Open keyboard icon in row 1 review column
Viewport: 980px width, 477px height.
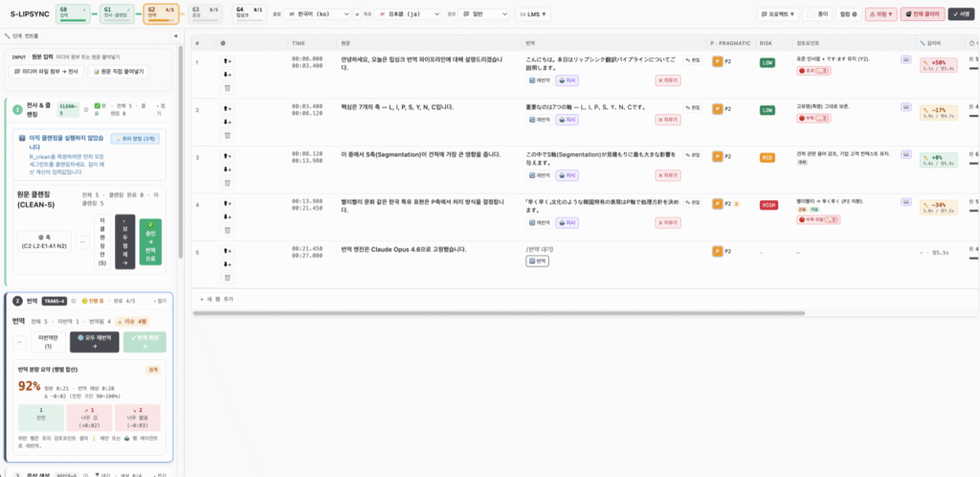pos(905,59)
